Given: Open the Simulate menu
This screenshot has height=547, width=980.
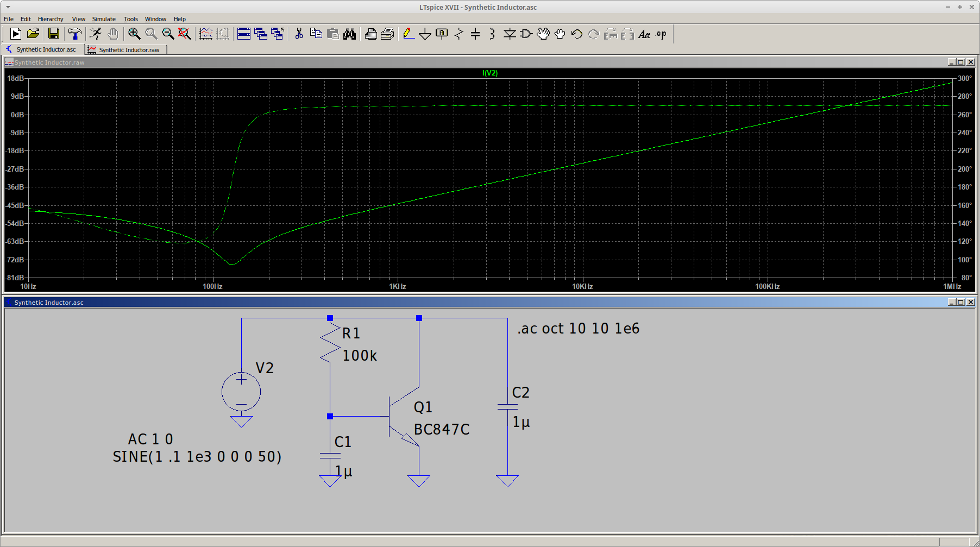Looking at the screenshot, I should point(104,19).
